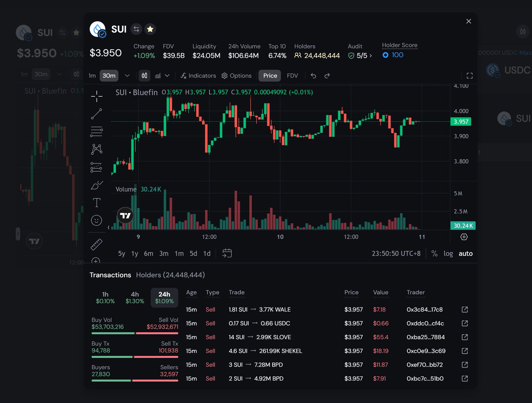This screenshot has height=403, width=532.
Task: Set chart range to 1d
Action: pyautogui.click(x=207, y=253)
